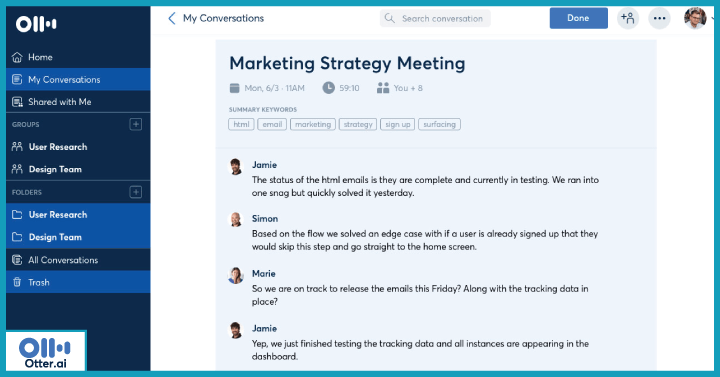Screen dimensions: 720x377
Task: Add a new folder with plus icon
Action: [135, 192]
